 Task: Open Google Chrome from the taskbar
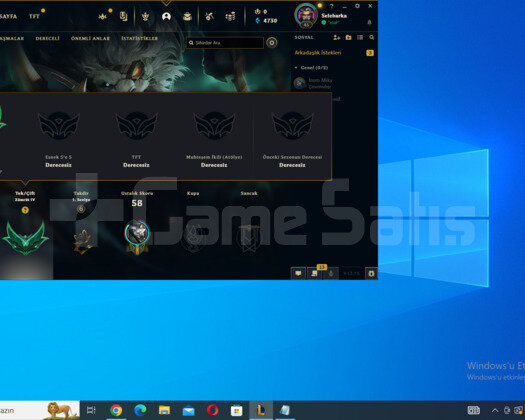(116, 410)
